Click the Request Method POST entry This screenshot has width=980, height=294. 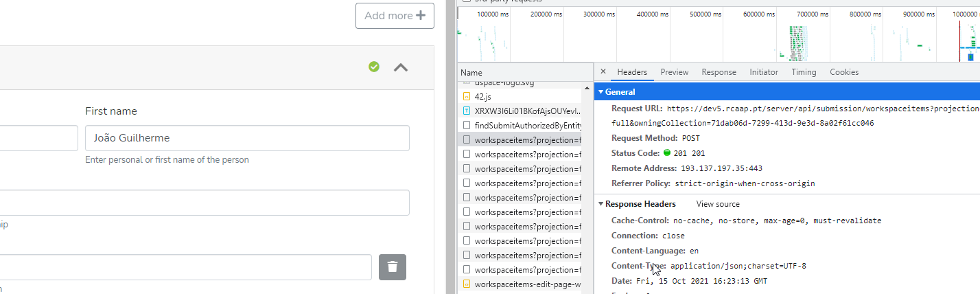pos(656,138)
